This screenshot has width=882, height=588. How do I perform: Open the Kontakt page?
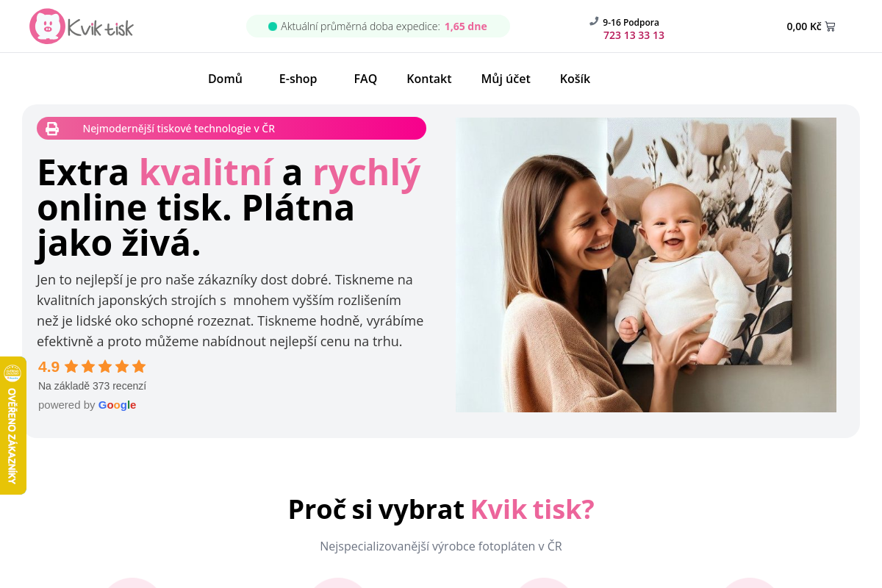(429, 79)
